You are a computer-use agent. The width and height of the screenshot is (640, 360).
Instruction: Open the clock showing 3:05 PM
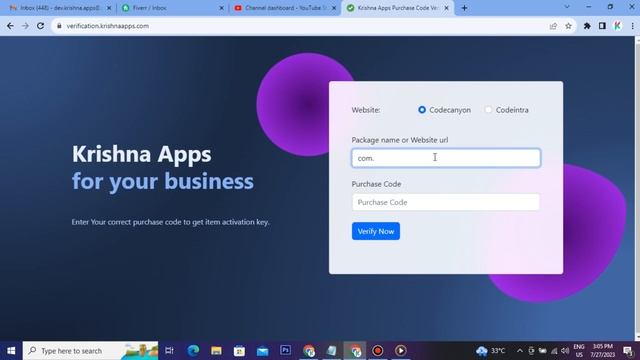coord(602,351)
